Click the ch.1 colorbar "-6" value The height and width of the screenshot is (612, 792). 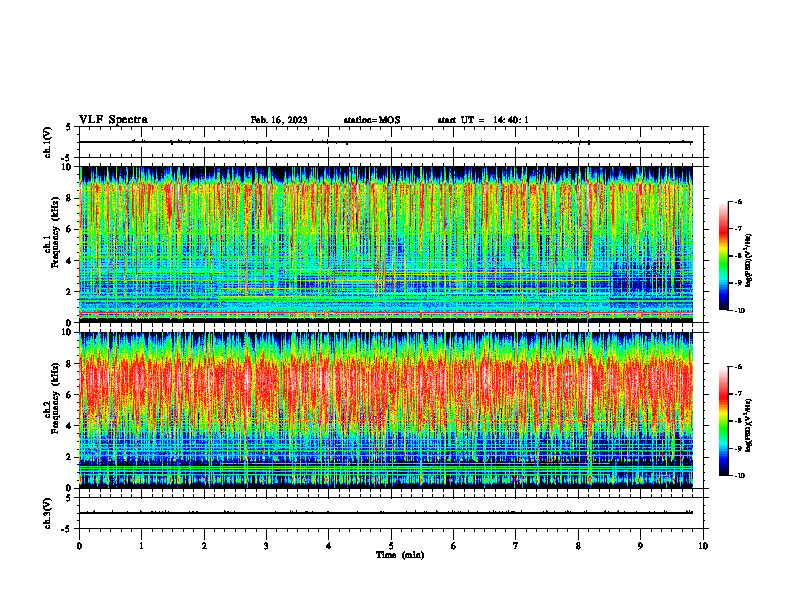[738, 202]
